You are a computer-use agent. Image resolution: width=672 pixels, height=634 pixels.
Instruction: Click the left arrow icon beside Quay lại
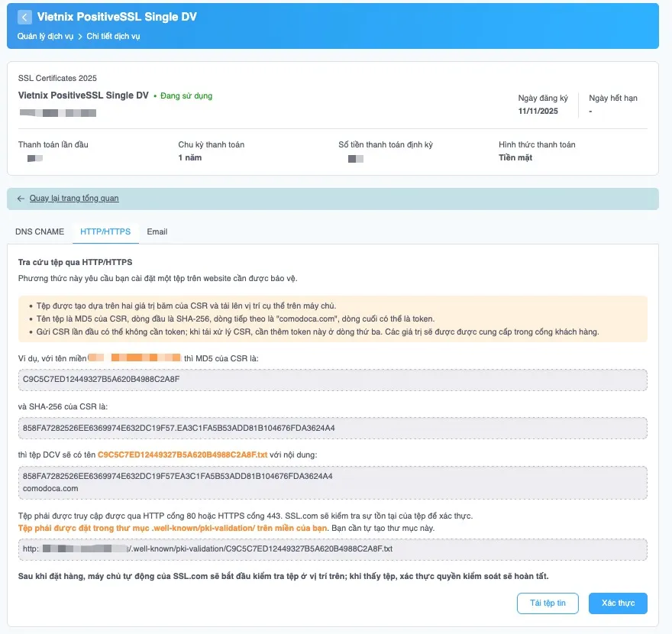(21, 199)
